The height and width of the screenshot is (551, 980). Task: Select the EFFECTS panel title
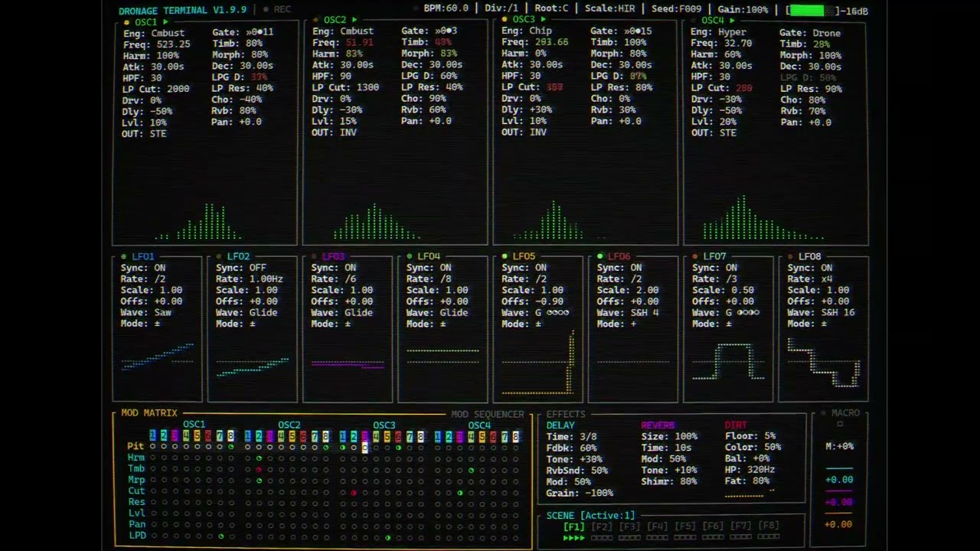tap(566, 414)
